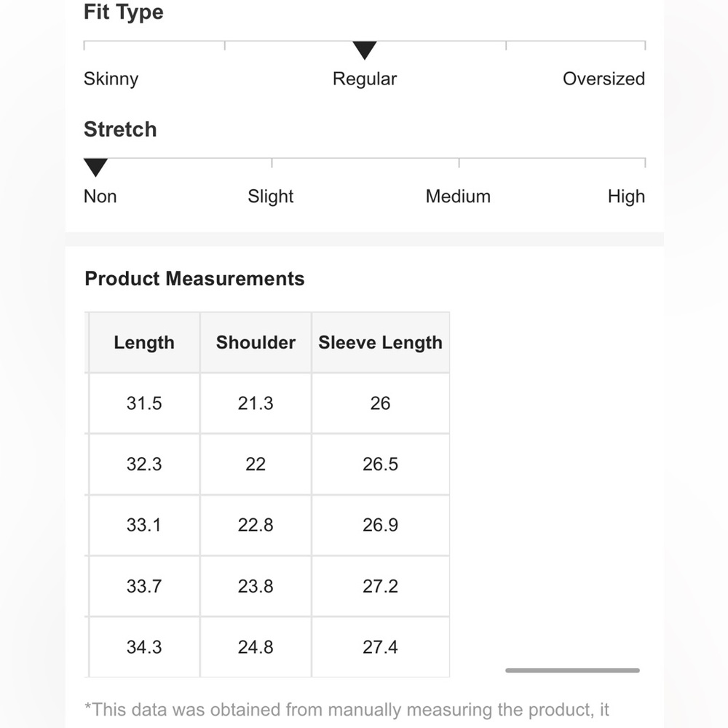Click the High stretch label

coord(626,197)
